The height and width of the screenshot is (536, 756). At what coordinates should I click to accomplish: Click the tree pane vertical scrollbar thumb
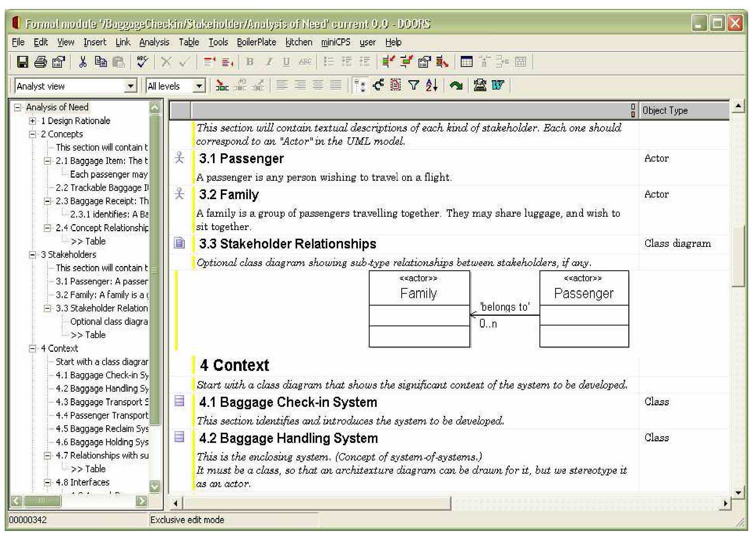[x=155, y=269]
